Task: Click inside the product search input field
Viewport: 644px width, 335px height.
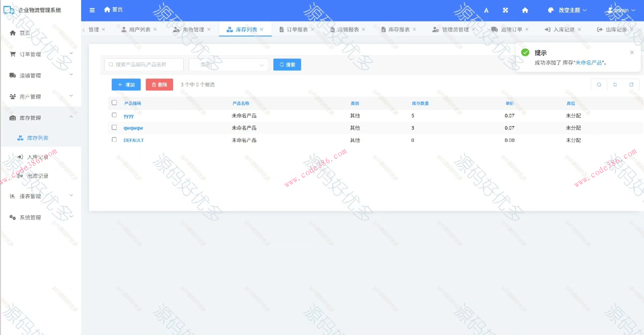Action: (x=144, y=64)
